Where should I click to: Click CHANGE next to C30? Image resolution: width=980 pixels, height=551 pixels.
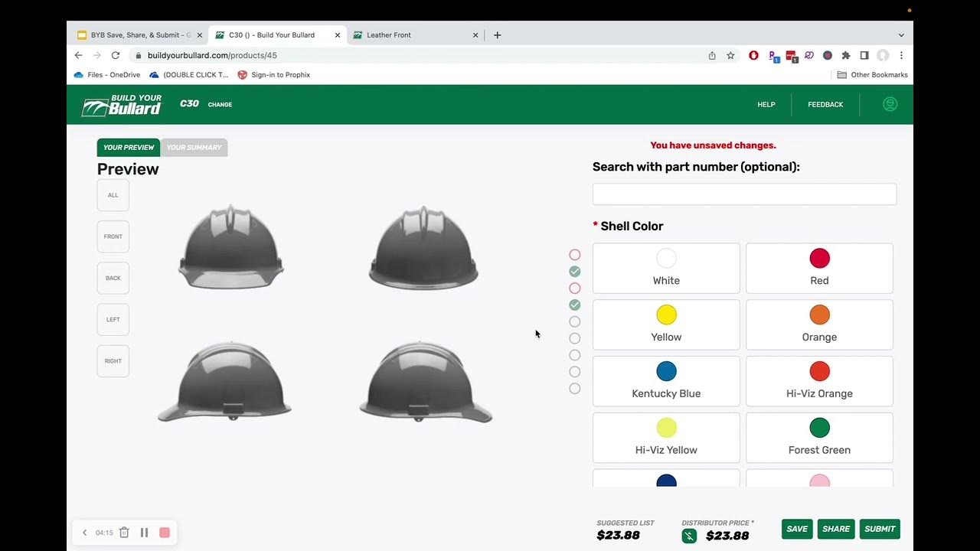(x=220, y=105)
